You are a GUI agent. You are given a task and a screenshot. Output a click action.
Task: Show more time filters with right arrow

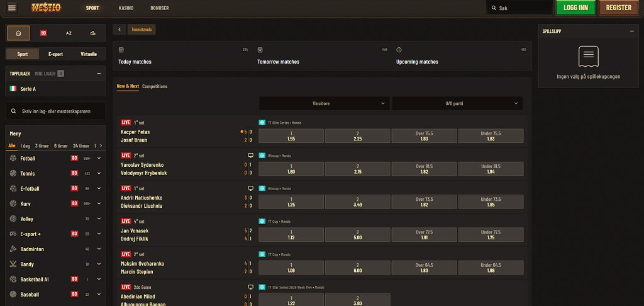[101, 145]
